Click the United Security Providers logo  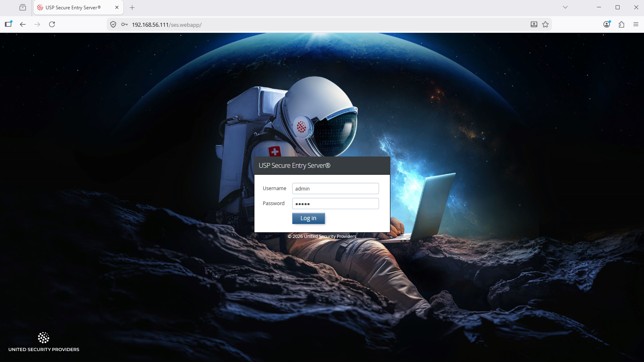click(44, 342)
